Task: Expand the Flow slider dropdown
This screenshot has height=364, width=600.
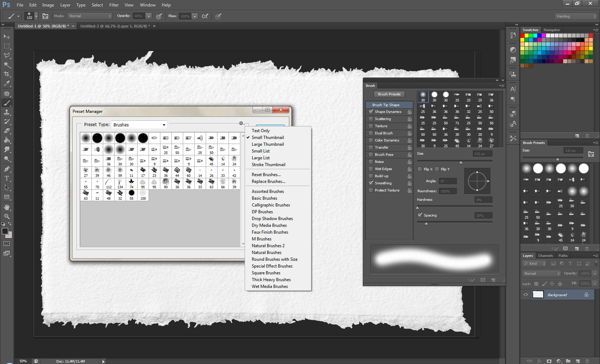Action: (195, 16)
